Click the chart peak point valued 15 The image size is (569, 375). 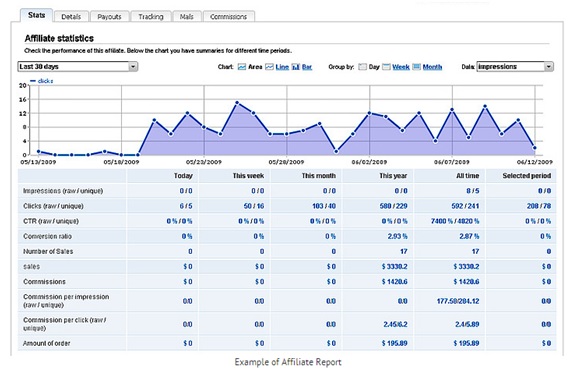tap(237, 103)
